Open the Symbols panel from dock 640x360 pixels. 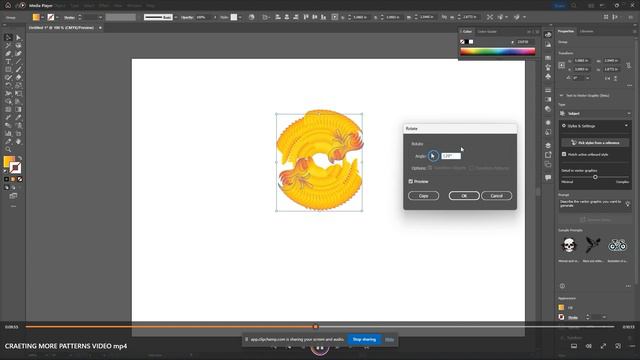click(548, 76)
